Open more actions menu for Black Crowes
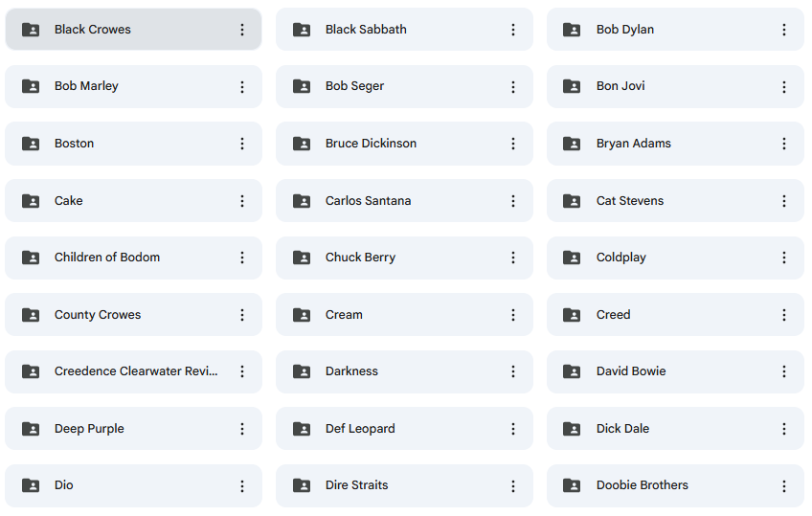Image resolution: width=812 pixels, height=516 pixels. (242, 30)
